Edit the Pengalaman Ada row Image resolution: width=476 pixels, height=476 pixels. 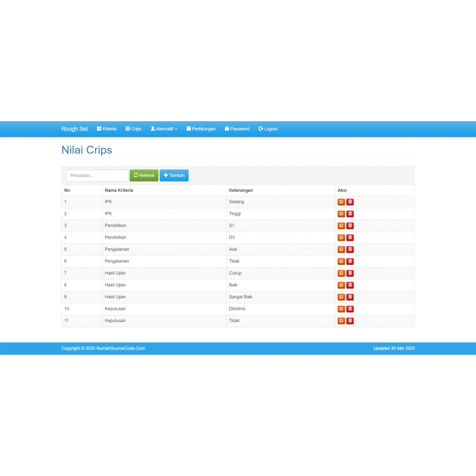pos(341,249)
